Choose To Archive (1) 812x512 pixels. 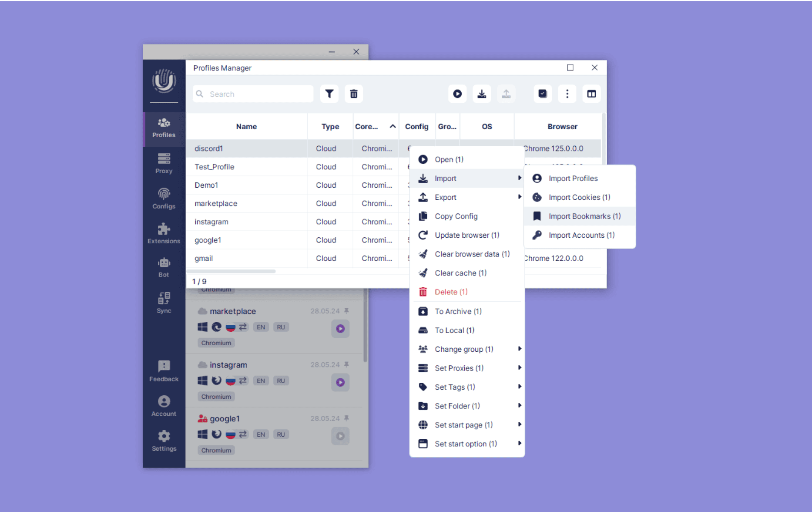(x=467, y=311)
